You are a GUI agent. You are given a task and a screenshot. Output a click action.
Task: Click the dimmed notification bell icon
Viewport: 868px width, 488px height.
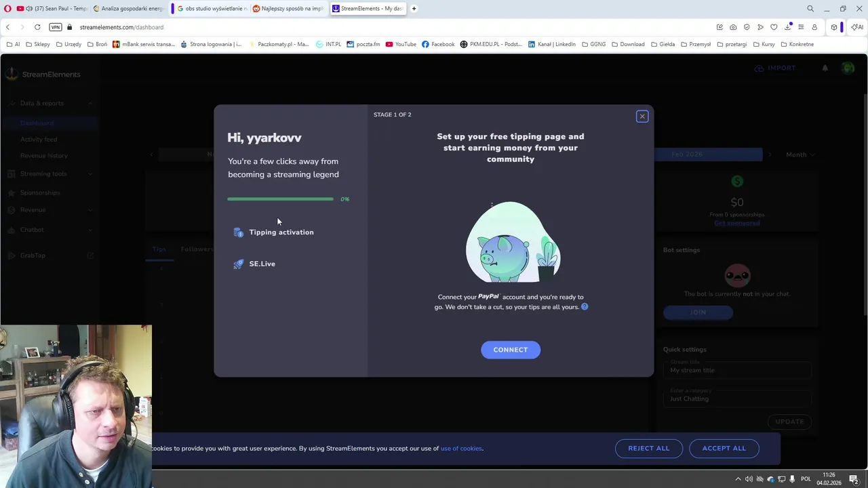[825, 68]
